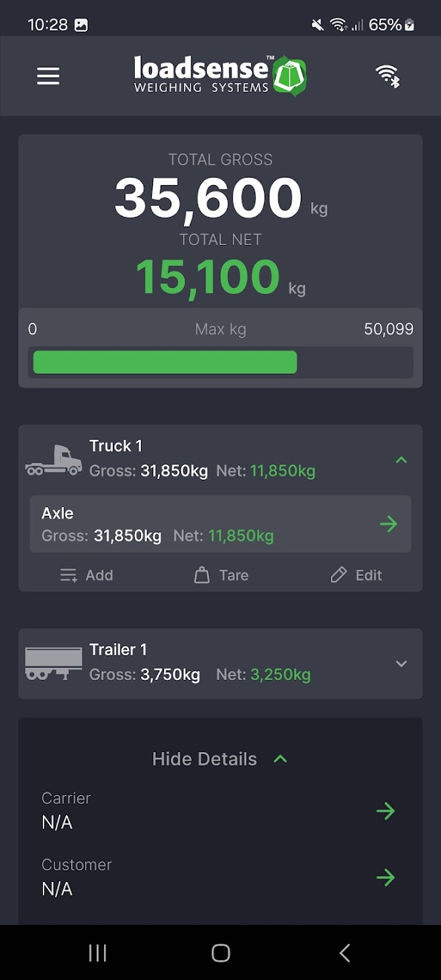
Task: Tap the Truck 1 vehicle icon
Action: pos(53,460)
